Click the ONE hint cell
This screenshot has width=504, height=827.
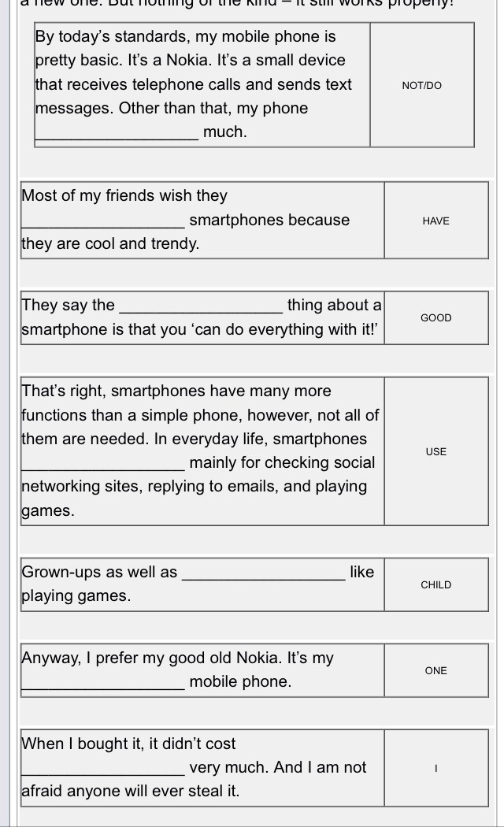click(x=436, y=670)
